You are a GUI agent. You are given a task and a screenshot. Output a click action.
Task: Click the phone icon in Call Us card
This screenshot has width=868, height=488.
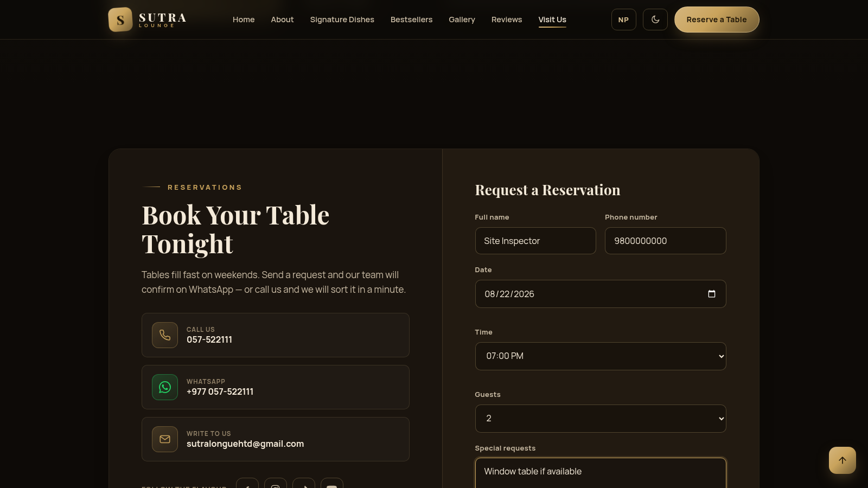coord(165,335)
